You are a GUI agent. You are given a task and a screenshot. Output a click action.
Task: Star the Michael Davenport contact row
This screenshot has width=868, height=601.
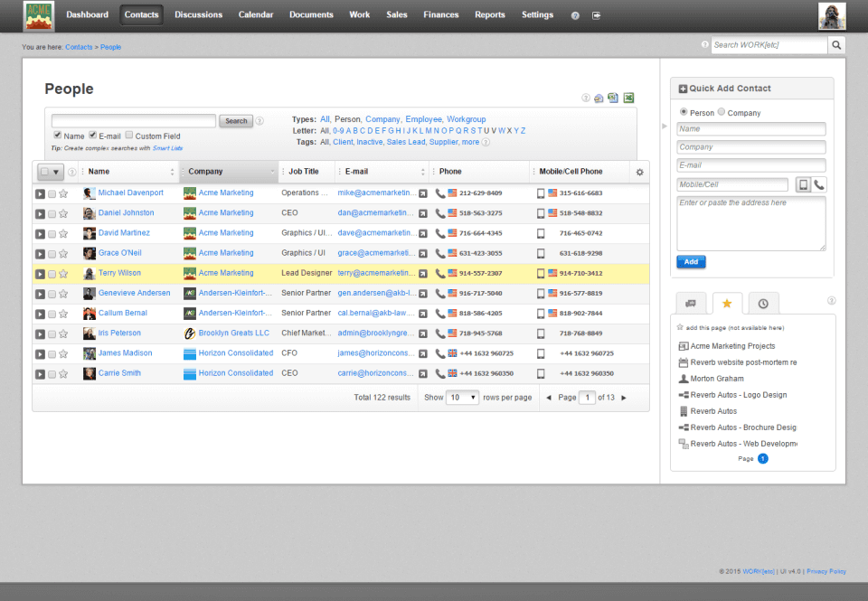pos(63,193)
